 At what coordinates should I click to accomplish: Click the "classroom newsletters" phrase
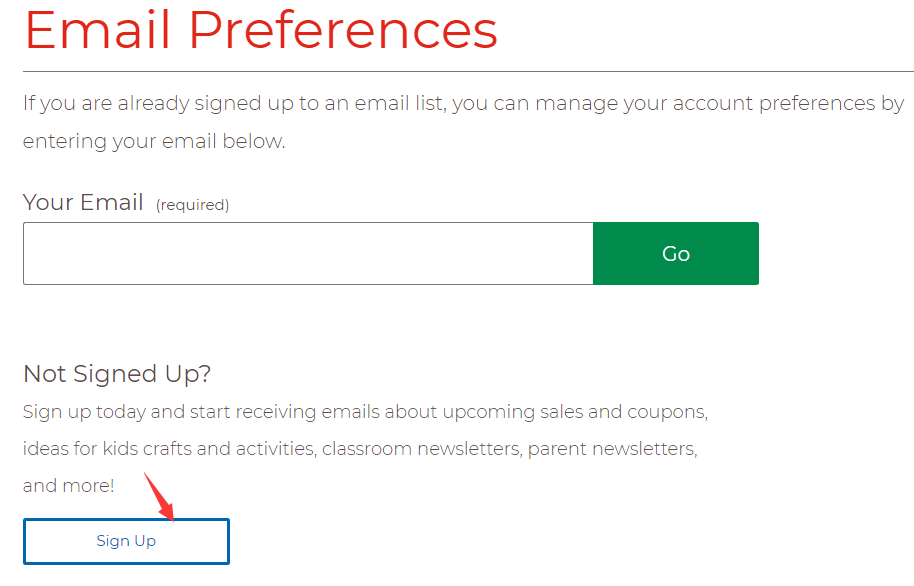421,449
